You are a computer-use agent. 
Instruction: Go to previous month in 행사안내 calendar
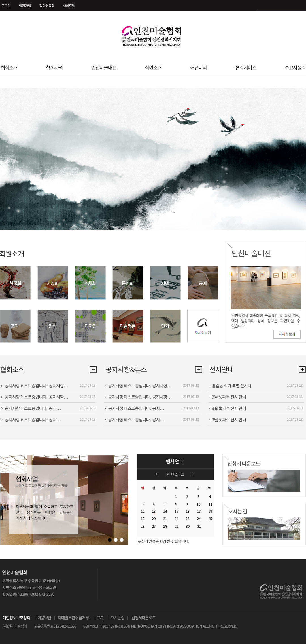tap(157, 474)
